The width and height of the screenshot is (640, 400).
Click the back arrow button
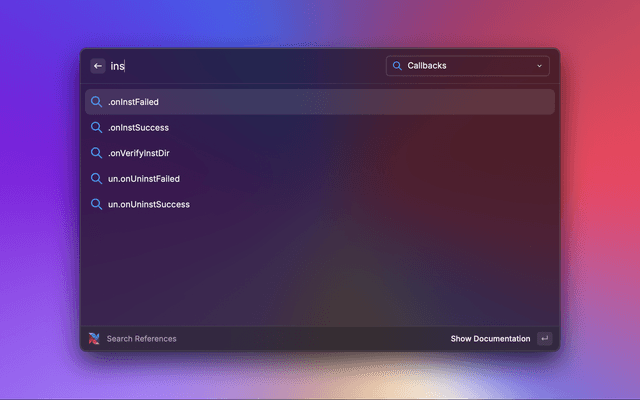point(98,66)
